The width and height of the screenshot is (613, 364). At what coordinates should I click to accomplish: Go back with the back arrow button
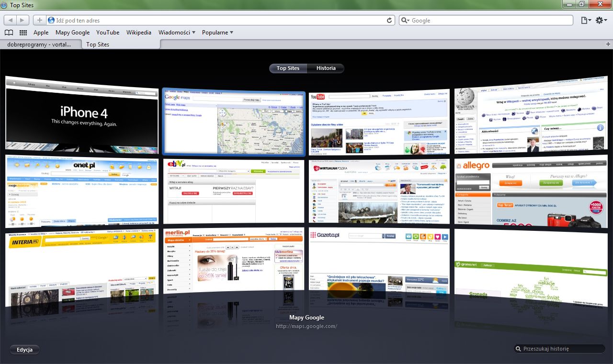click(11, 20)
